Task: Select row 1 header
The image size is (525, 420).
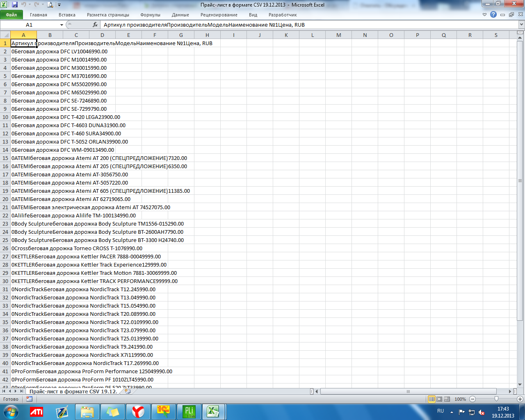Action: pos(5,43)
